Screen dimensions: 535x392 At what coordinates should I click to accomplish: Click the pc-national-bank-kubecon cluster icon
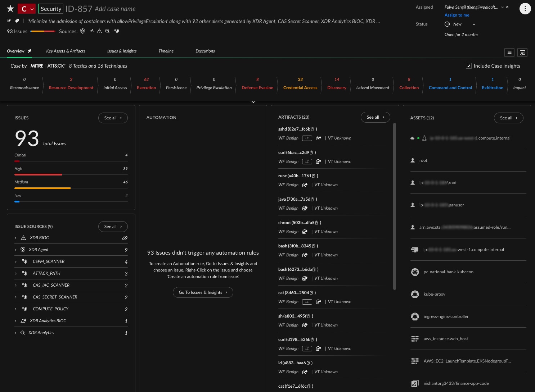point(415,272)
